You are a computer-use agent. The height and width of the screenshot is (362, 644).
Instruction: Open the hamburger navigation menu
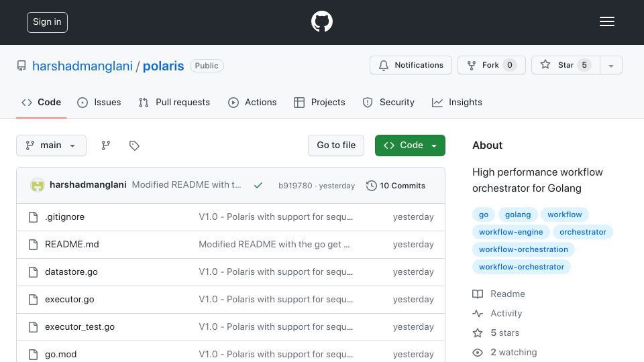point(606,21)
